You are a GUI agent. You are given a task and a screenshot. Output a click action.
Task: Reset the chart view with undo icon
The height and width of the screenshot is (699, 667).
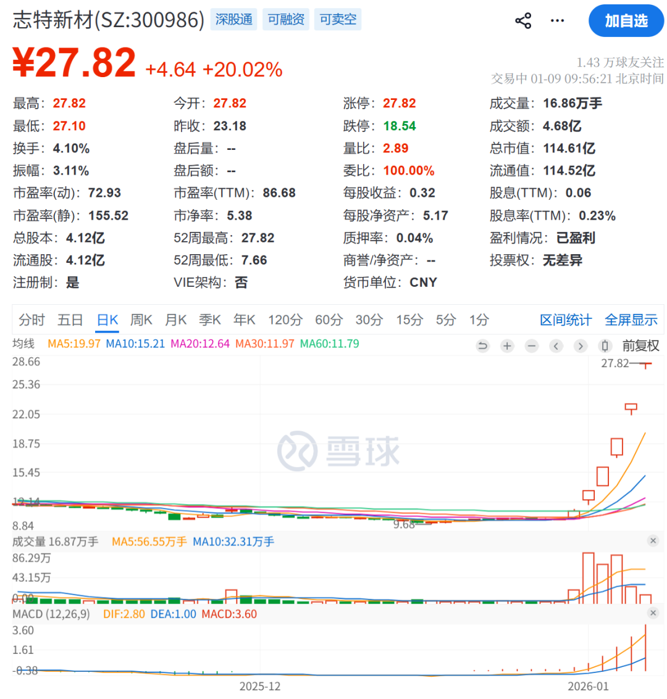[x=483, y=346]
